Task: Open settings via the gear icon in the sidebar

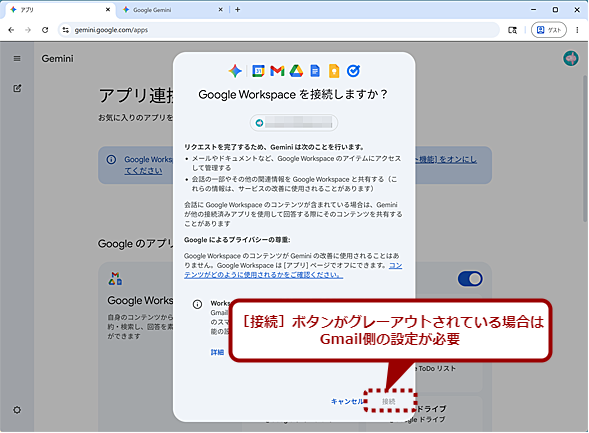Action: point(17,410)
